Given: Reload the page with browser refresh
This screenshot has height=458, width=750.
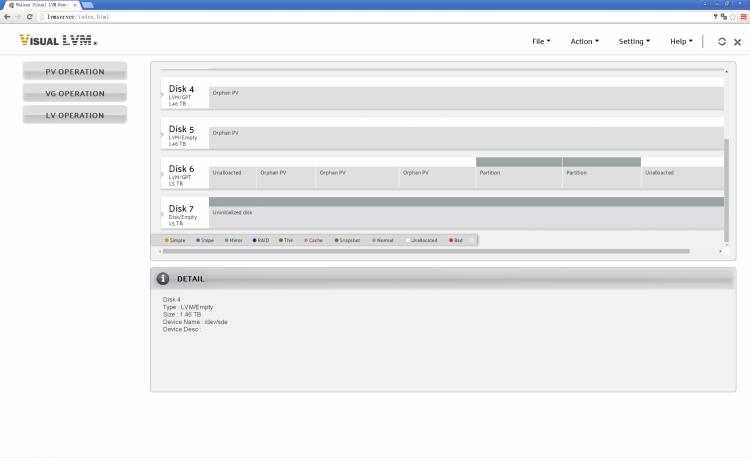Looking at the screenshot, I should point(30,16).
